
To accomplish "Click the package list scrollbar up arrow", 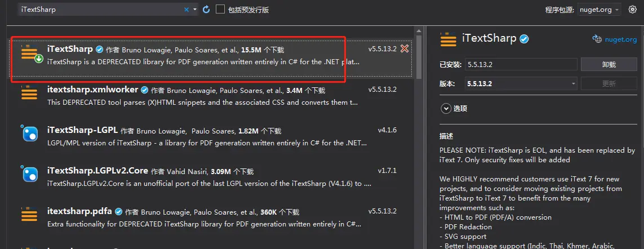I will tap(419, 31).
